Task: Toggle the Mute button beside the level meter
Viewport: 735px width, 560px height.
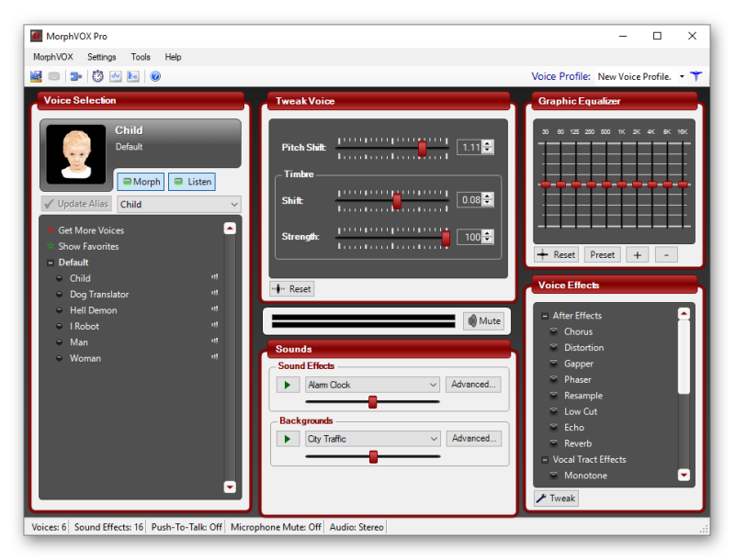Action: tap(484, 321)
